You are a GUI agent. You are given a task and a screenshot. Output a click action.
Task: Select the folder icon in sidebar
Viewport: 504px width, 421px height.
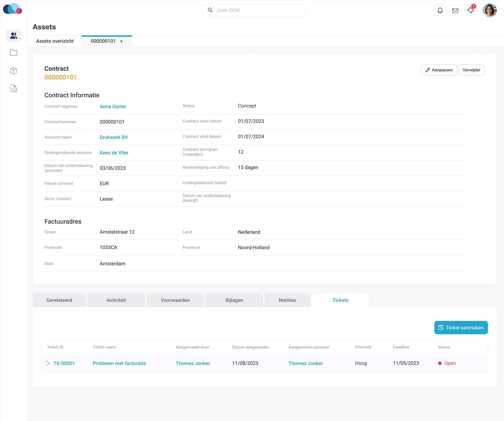pyautogui.click(x=14, y=52)
